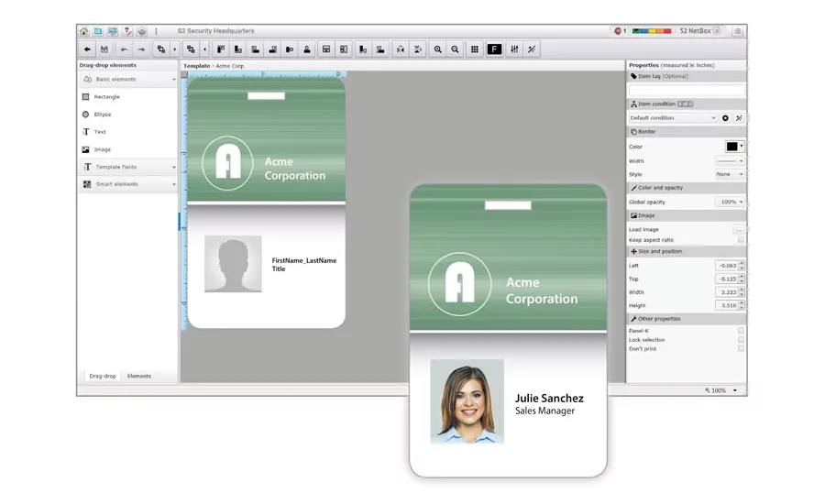Collapse the Basic elements section
Image resolution: width=825 pixels, height=504 pixels.
(x=127, y=80)
